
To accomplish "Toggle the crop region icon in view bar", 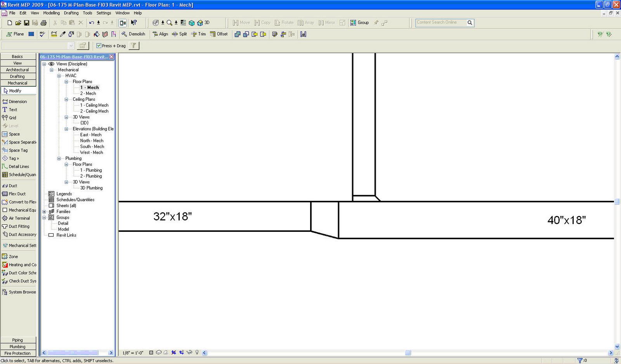I will pos(173,353).
